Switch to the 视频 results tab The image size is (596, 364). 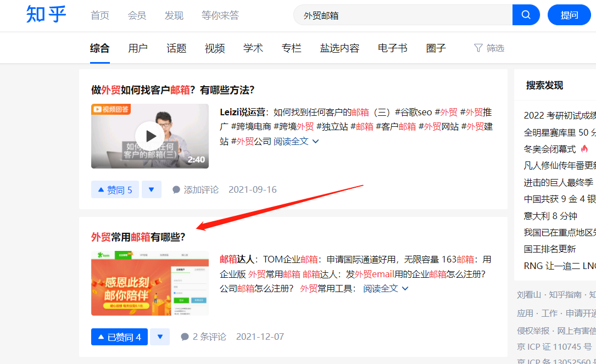point(214,48)
